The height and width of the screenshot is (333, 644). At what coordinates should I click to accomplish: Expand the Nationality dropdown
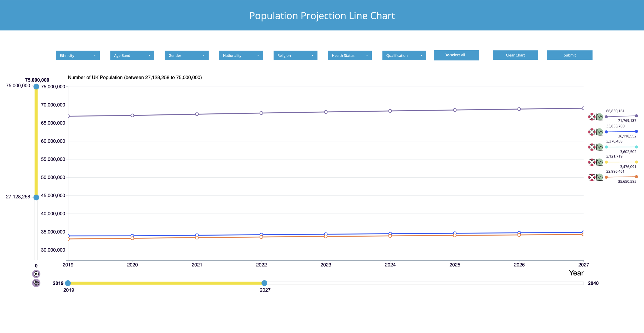pos(241,55)
